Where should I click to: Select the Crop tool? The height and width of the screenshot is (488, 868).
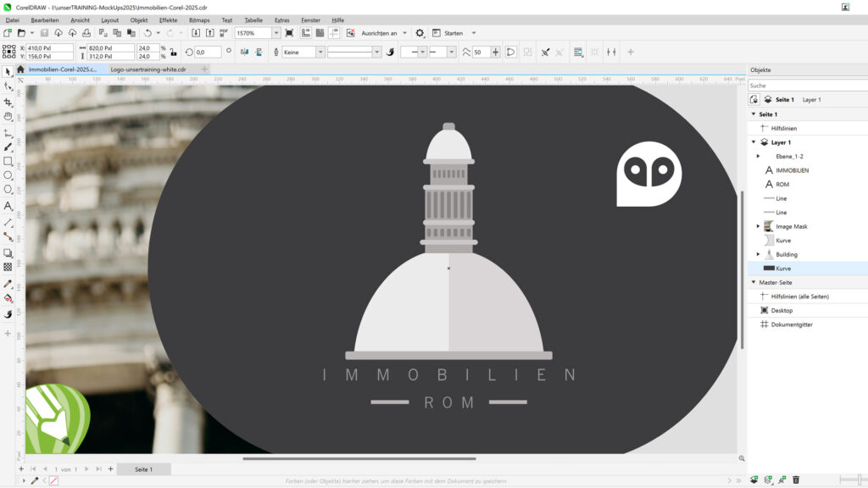click(8, 103)
